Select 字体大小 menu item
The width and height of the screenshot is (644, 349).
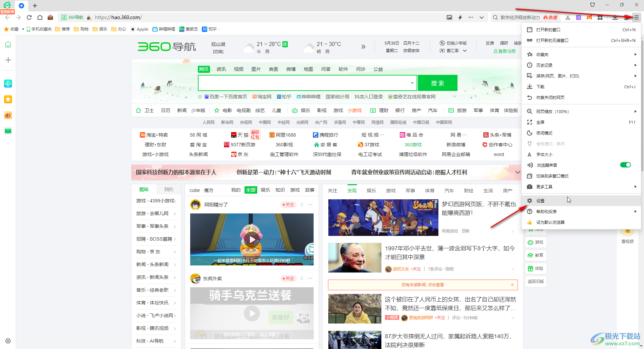pyautogui.click(x=581, y=154)
